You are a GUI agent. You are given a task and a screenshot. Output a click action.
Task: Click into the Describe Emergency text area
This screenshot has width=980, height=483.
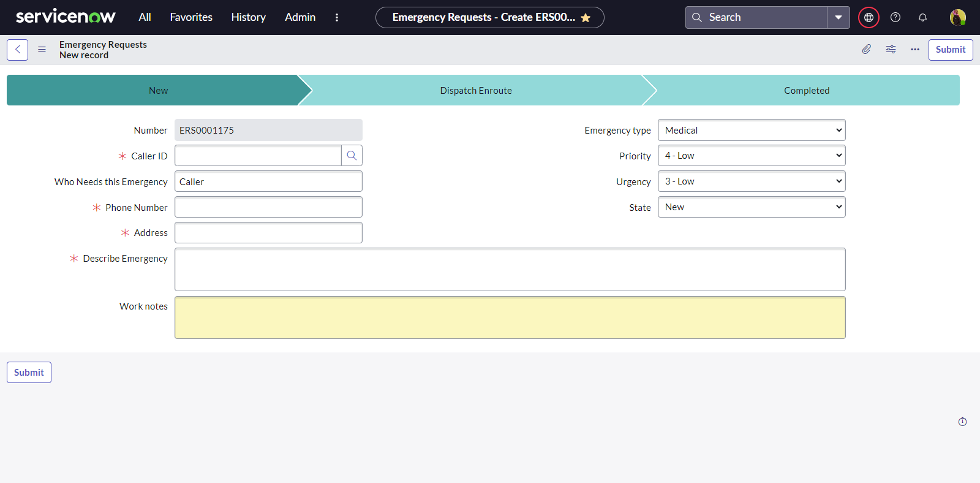510,269
